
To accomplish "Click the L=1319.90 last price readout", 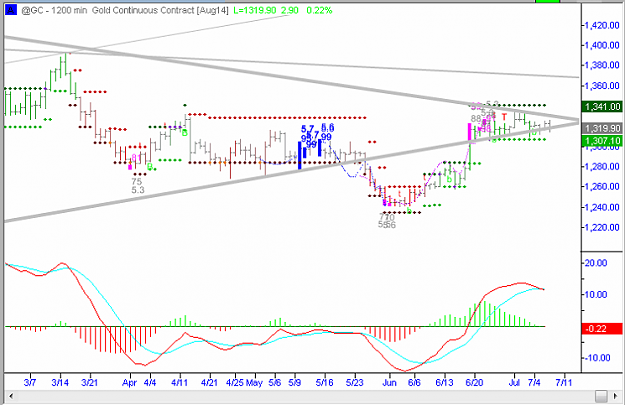I will pyautogui.click(x=254, y=10).
